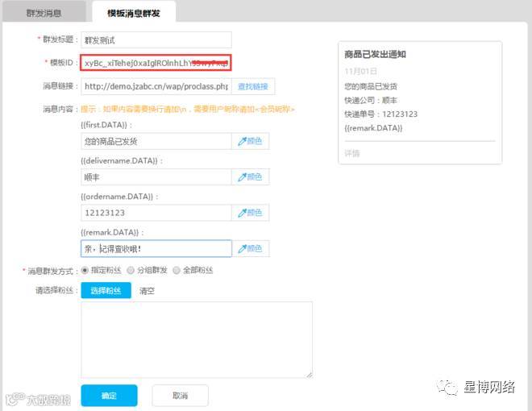Screen dimensions: 532x411
Task: Click the 11月01日 date in preview
Action: click(x=360, y=71)
